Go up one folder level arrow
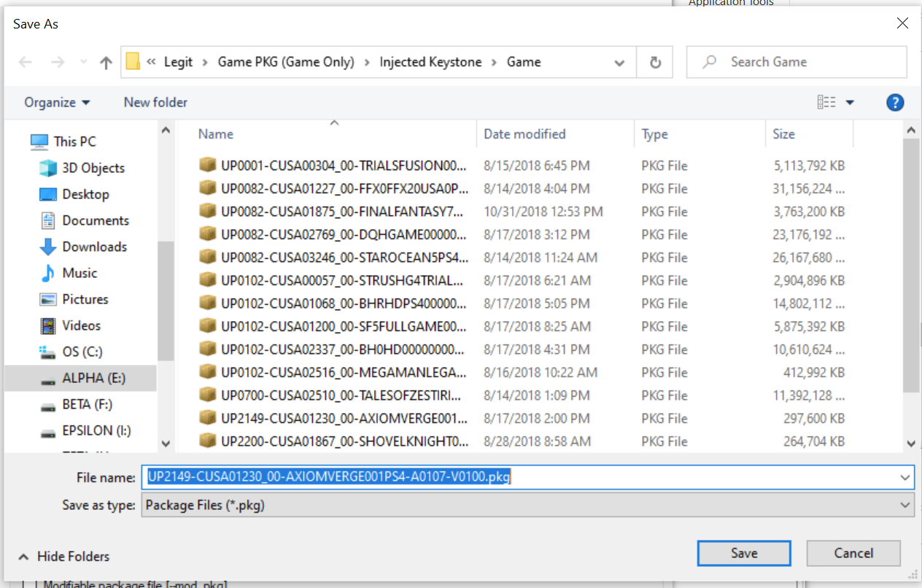The height and width of the screenshot is (588, 922). (x=106, y=63)
